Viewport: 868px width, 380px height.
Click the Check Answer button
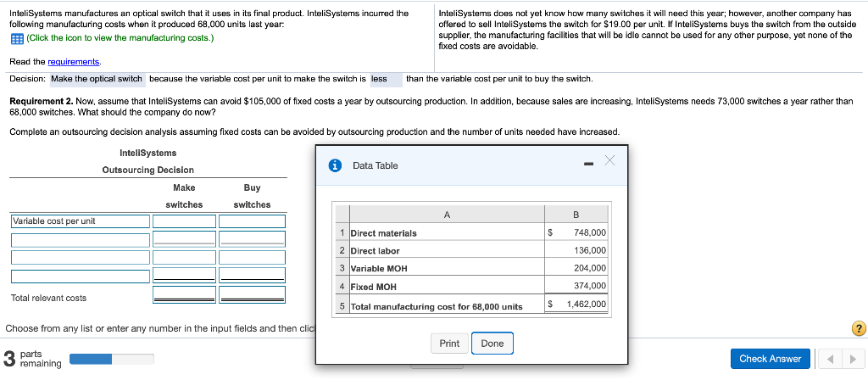click(770, 359)
